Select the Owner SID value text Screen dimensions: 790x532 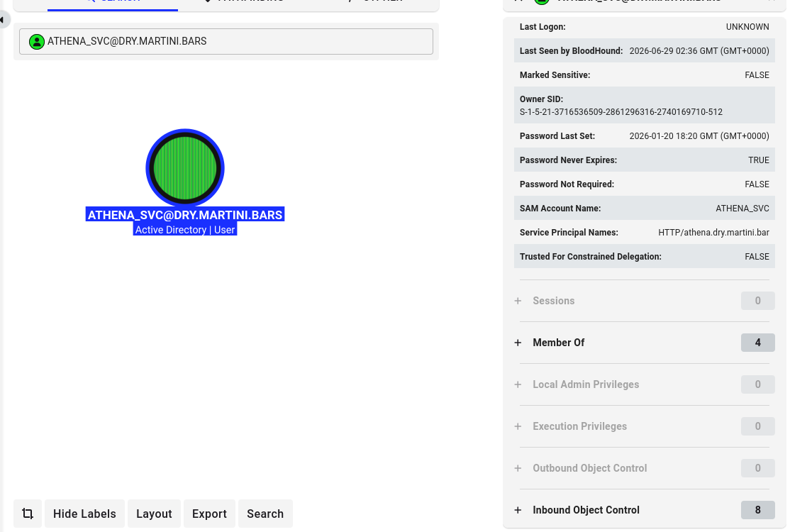point(621,112)
